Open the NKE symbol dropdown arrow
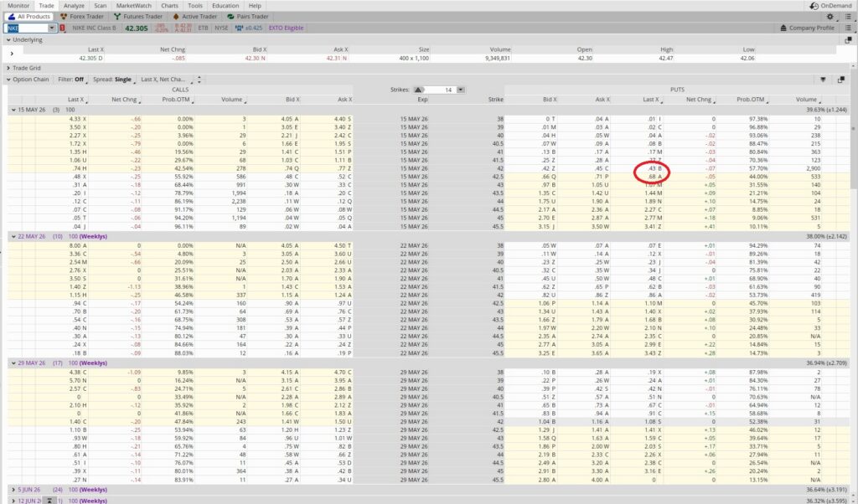This screenshot has width=858, height=504. pyautogui.click(x=52, y=28)
